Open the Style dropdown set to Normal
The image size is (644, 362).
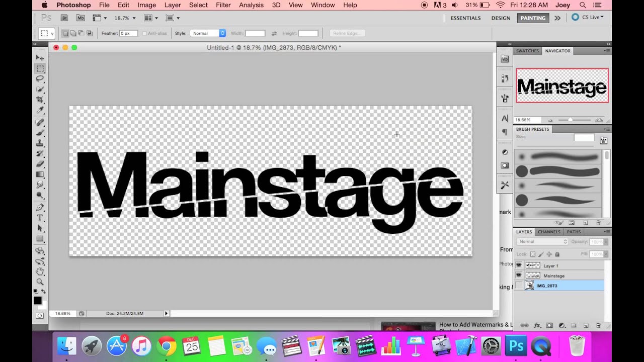pyautogui.click(x=208, y=33)
